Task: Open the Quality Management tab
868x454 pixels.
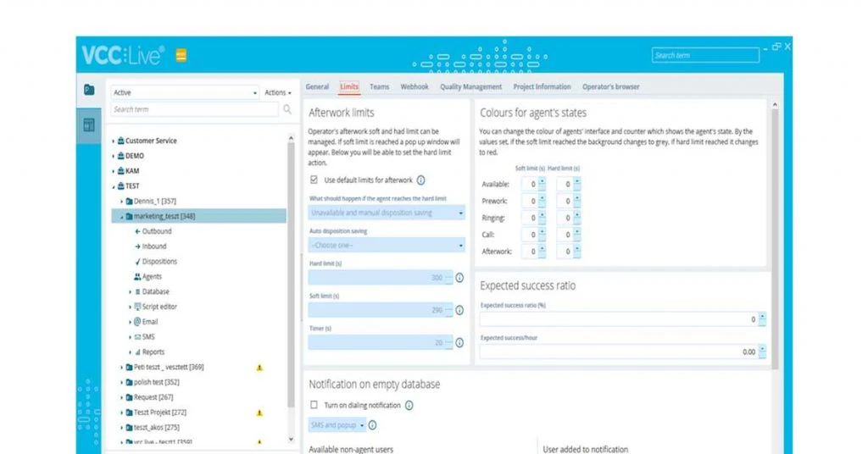Action: pyautogui.click(x=471, y=86)
